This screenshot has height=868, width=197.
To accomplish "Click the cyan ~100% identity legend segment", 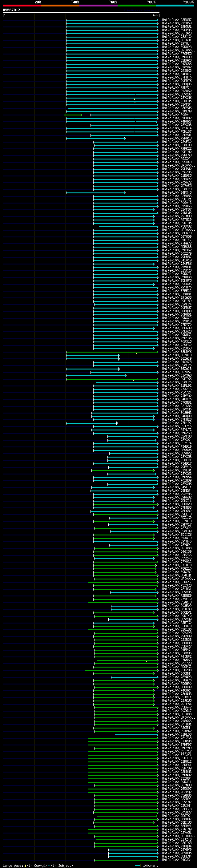I will pos(175,6).
